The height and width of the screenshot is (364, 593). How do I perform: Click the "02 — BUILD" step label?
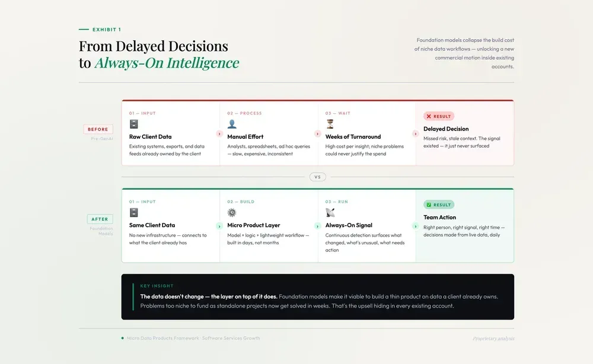pyautogui.click(x=241, y=202)
